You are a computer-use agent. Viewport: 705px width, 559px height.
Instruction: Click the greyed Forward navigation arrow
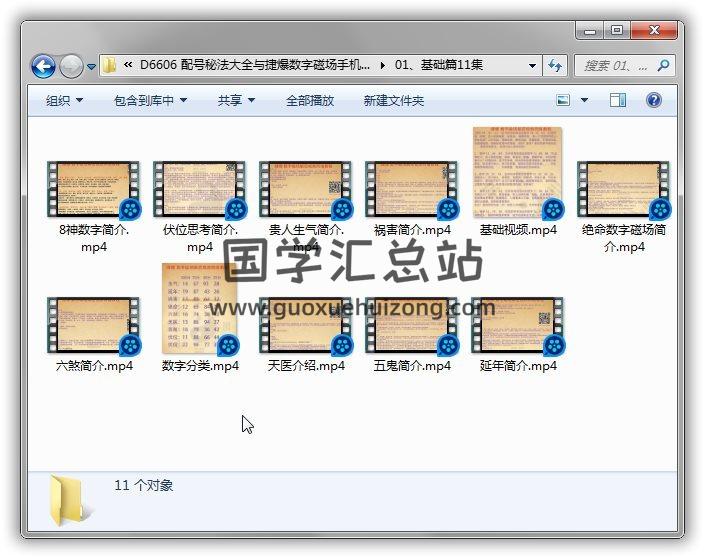pyautogui.click(x=71, y=67)
